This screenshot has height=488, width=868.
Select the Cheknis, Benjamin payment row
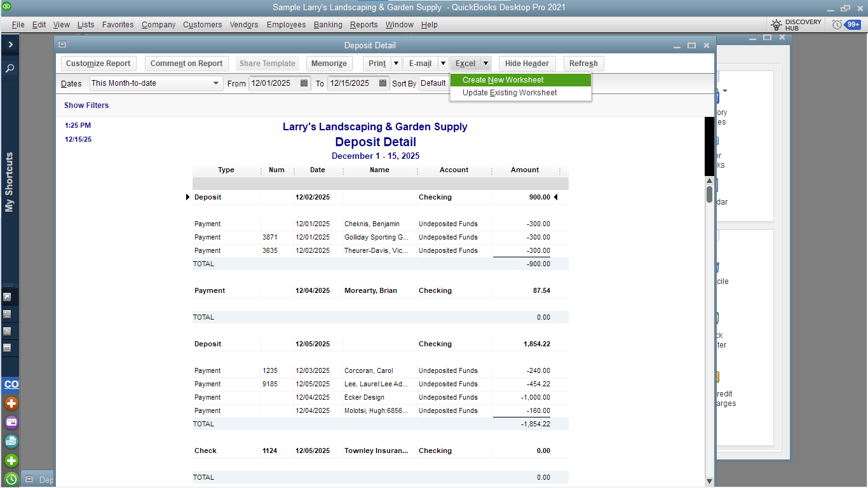pos(380,224)
